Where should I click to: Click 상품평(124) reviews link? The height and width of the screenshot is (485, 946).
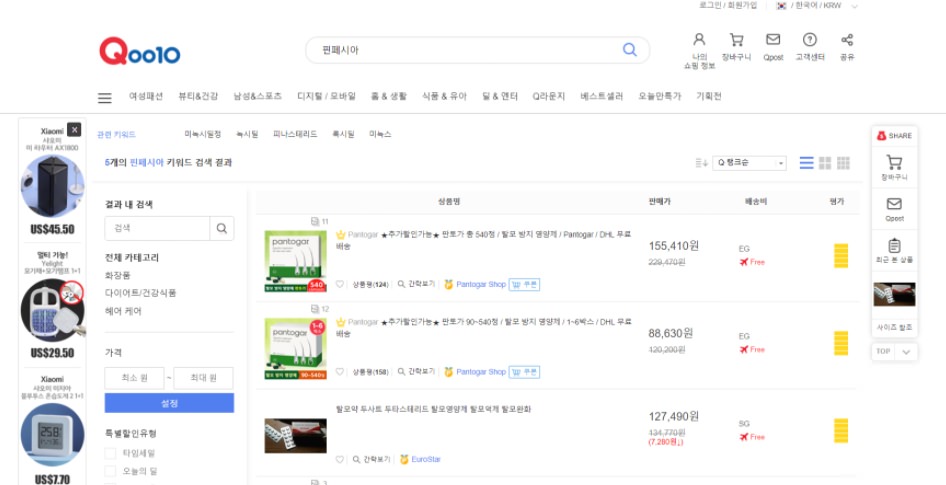click(x=370, y=285)
